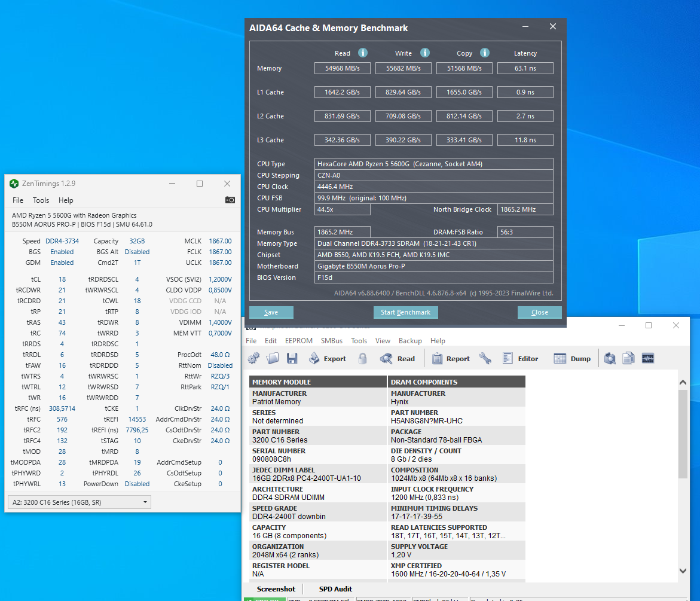Open the ZenTimings Help menu
Image resolution: width=700 pixels, height=601 pixels.
[x=66, y=200]
